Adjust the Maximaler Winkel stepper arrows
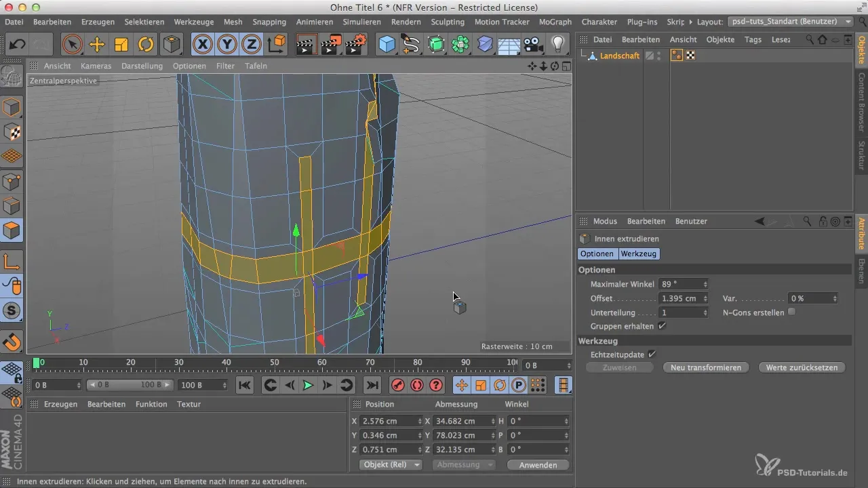868x488 pixels. [705, 284]
